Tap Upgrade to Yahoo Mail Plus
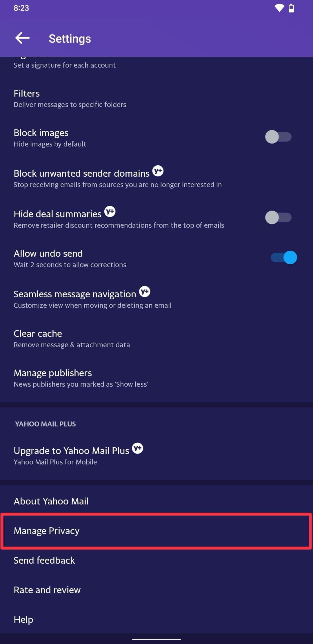313x644 pixels. 71,455
